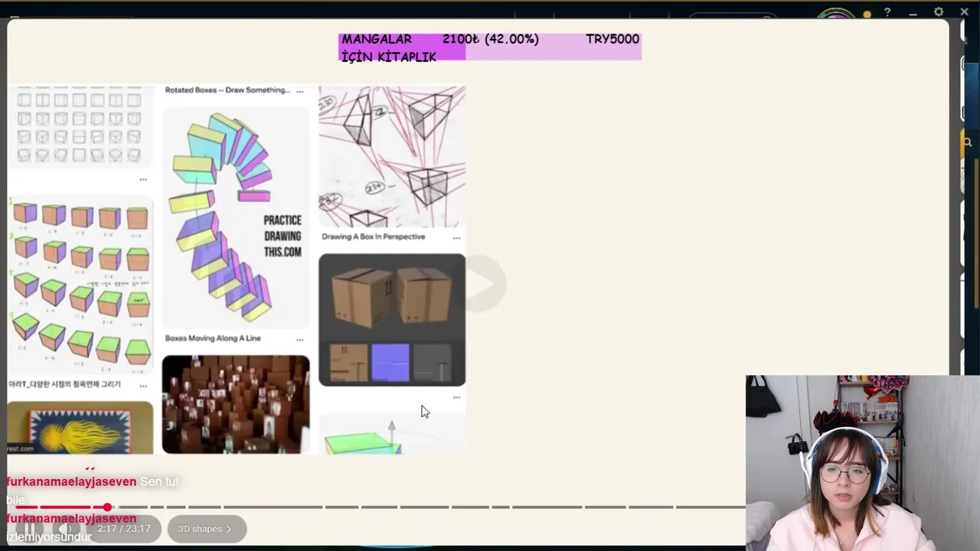Viewport: 980px width, 551px height.
Task: Open the green flat box thumbnail
Action: 392,434
